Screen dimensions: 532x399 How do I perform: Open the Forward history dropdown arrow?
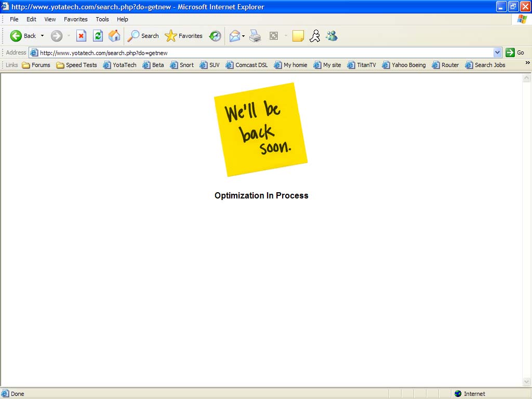(x=69, y=36)
